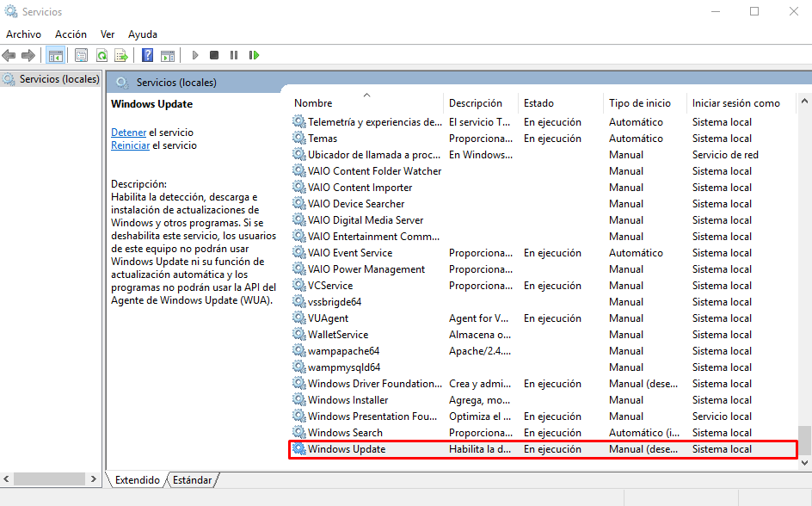Click the Refresh toolbar icon

click(102, 55)
